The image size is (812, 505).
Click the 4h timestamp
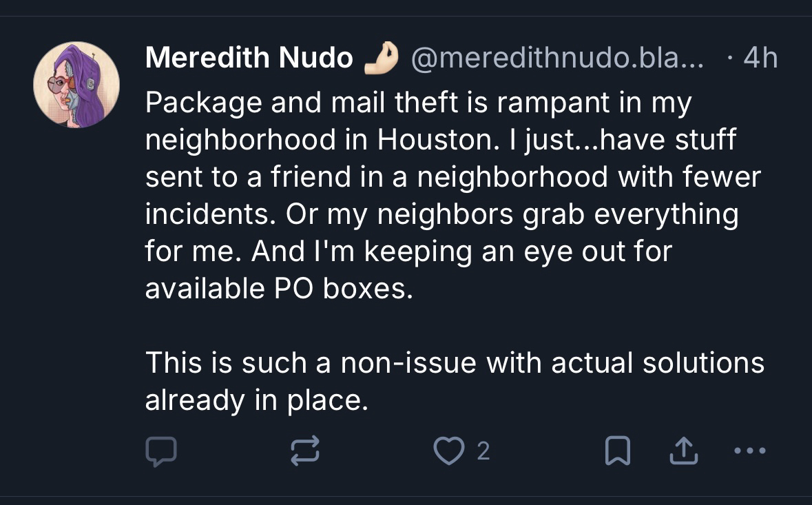[760, 59]
